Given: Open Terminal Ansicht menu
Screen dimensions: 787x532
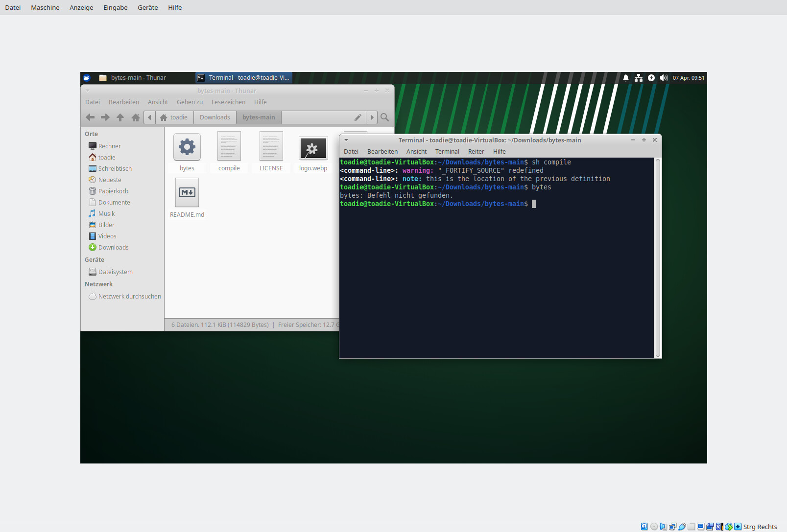Looking at the screenshot, I should pyautogui.click(x=416, y=151).
